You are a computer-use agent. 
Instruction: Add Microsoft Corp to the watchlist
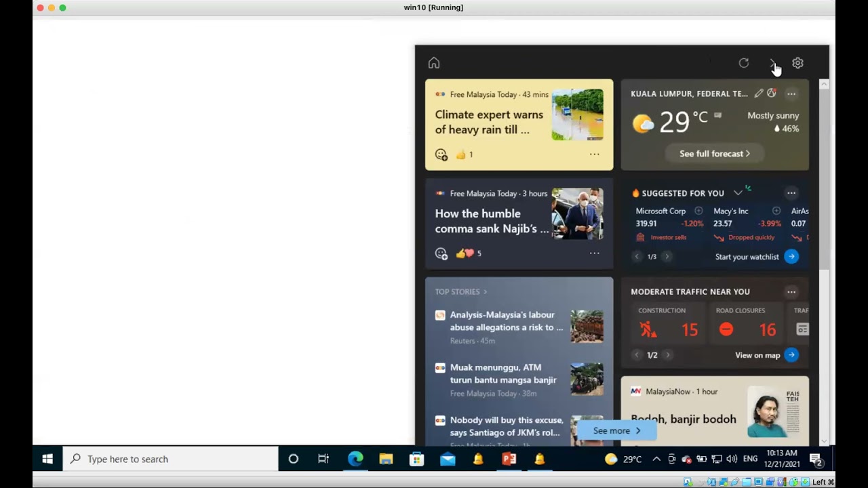coord(698,211)
